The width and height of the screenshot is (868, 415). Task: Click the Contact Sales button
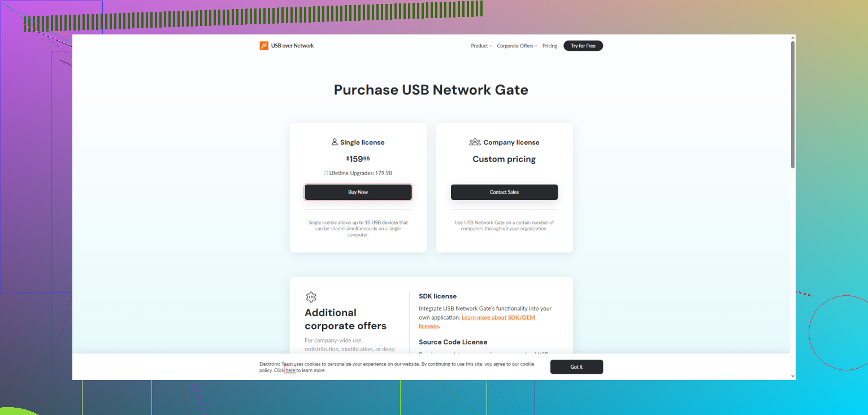pyautogui.click(x=504, y=192)
